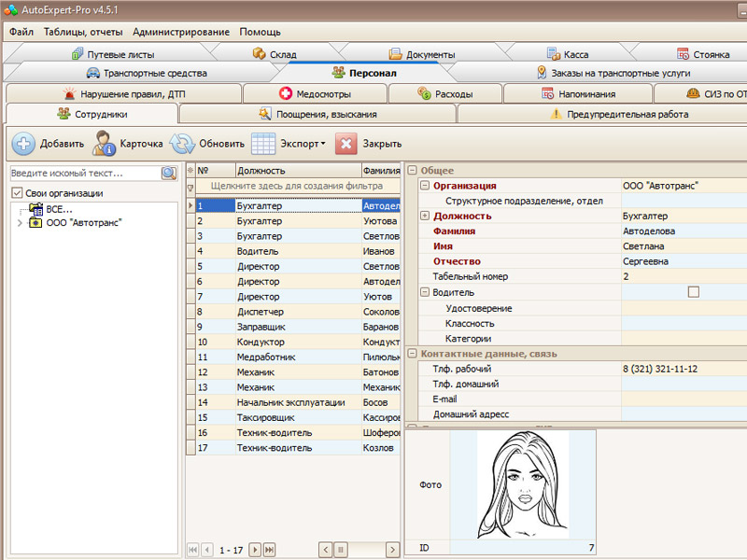Screen dimensions: 747x560
Task: Select the Медработник row in grid
Action: (x=298, y=357)
